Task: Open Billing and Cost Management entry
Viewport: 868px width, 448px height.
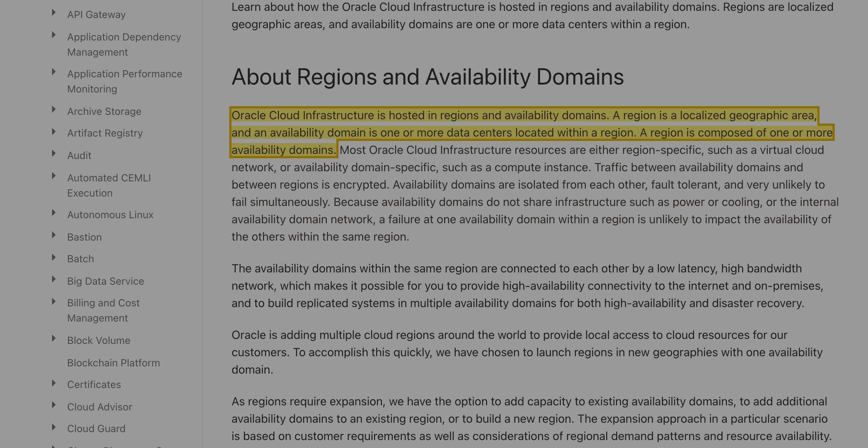Action: point(103,310)
